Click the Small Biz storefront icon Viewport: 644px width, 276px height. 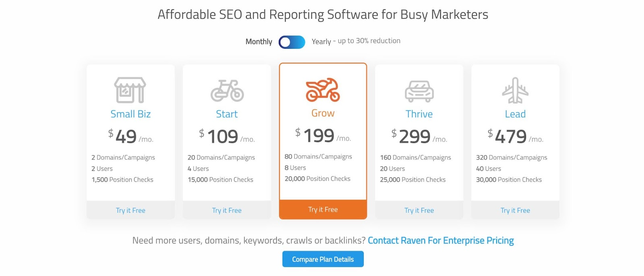click(x=130, y=90)
